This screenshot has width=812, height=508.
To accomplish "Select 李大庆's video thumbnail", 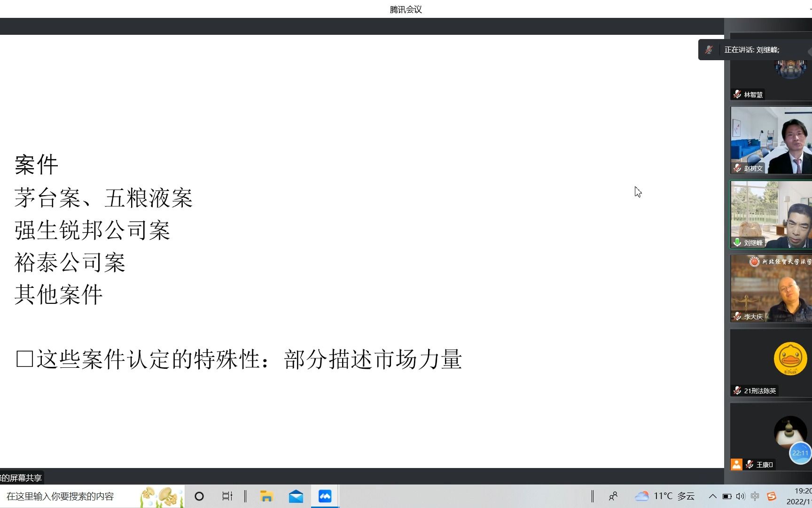I will coord(771,288).
